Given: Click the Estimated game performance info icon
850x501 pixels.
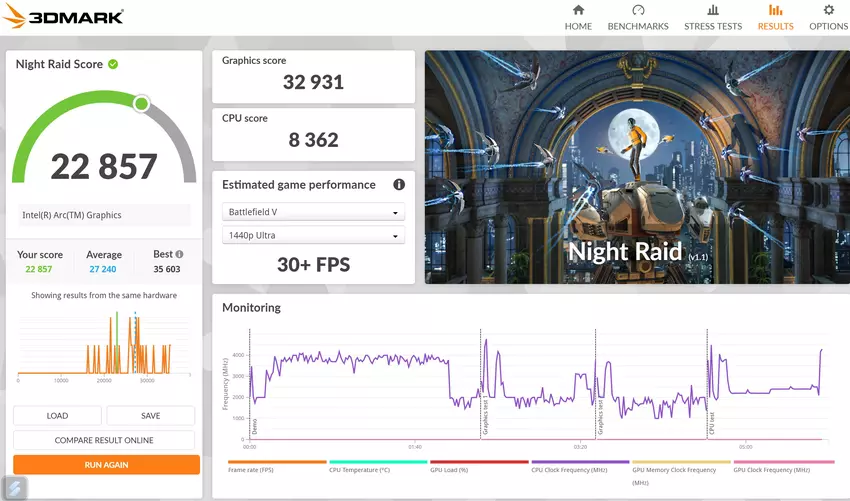Looking at the screenshot, I should coord(399,185).
